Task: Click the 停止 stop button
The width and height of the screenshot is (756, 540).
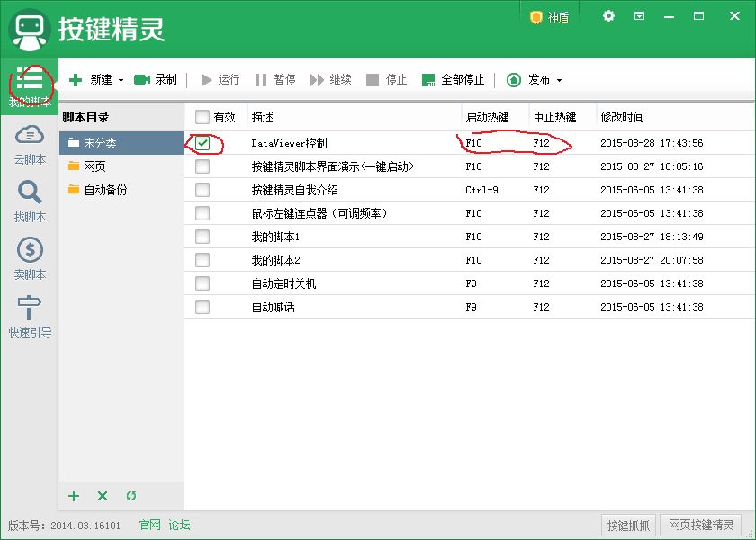Action: tap(387, 79)
